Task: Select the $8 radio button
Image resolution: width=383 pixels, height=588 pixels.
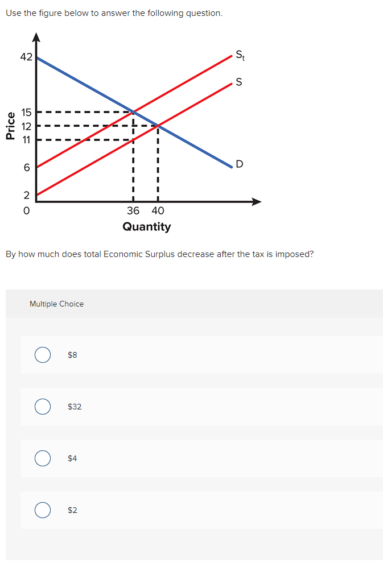Action: 42,354
